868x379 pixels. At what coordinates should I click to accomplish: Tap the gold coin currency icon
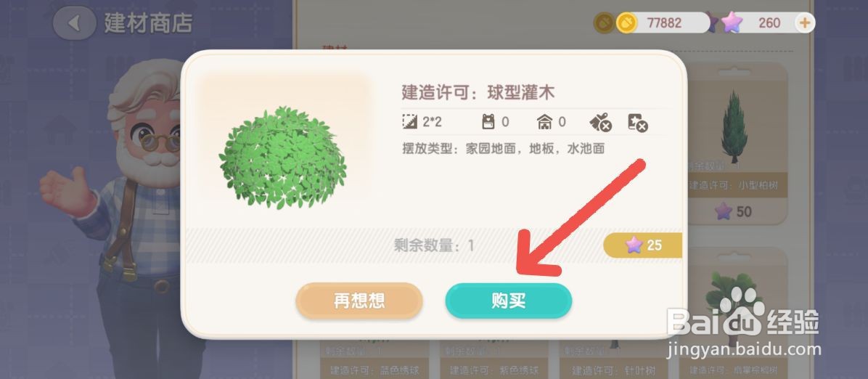click(x=626, y=23)
